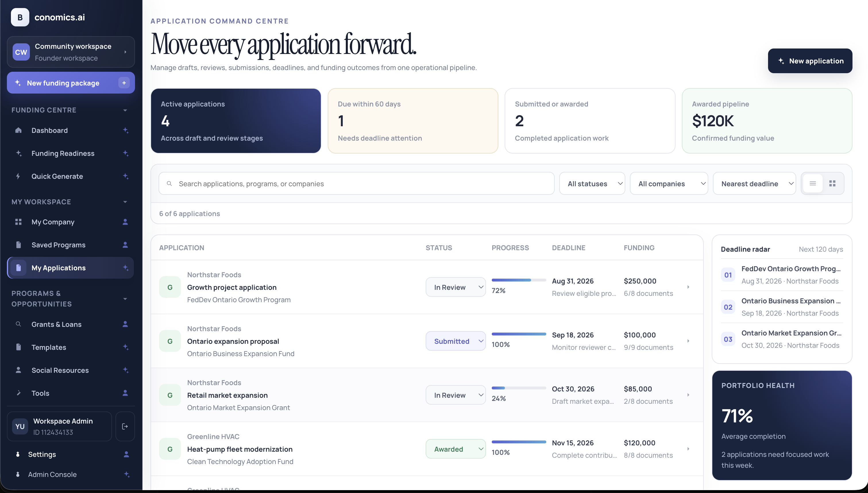
Task: Collapse Programs & Opportunities section
Action: pos(125,299)
